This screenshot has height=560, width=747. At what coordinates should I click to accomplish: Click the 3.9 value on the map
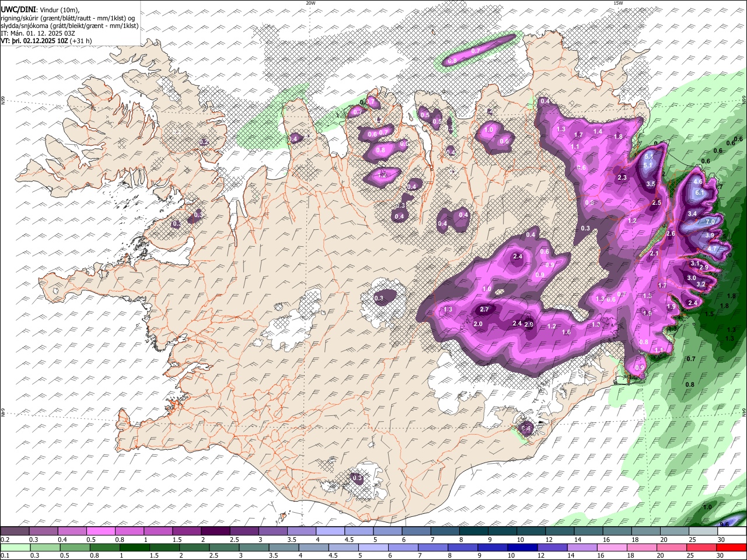coord(710,235)
